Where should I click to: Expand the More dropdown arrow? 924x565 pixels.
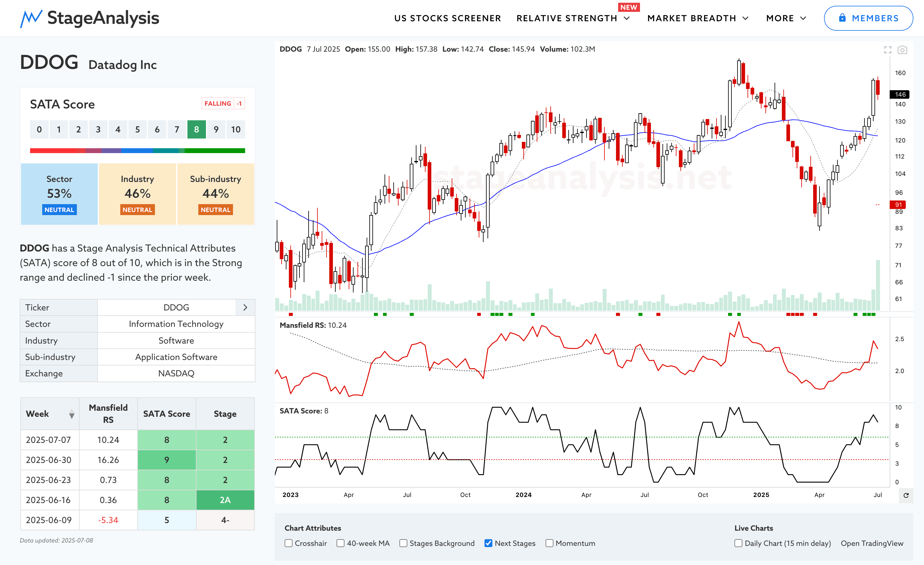coord(803,18)
